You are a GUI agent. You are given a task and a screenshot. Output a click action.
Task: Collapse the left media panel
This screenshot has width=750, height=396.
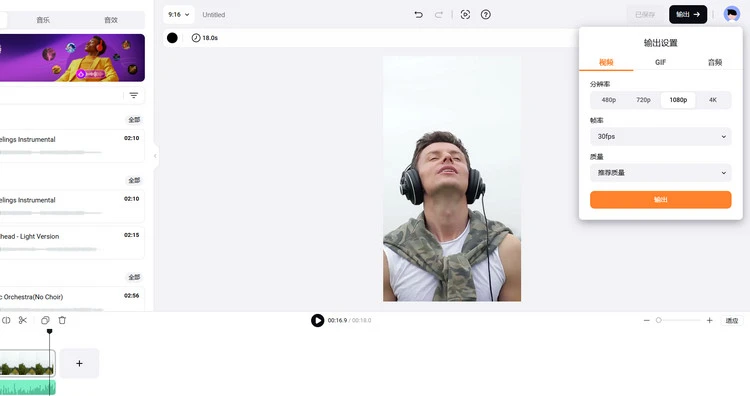(x=155, y=156)
